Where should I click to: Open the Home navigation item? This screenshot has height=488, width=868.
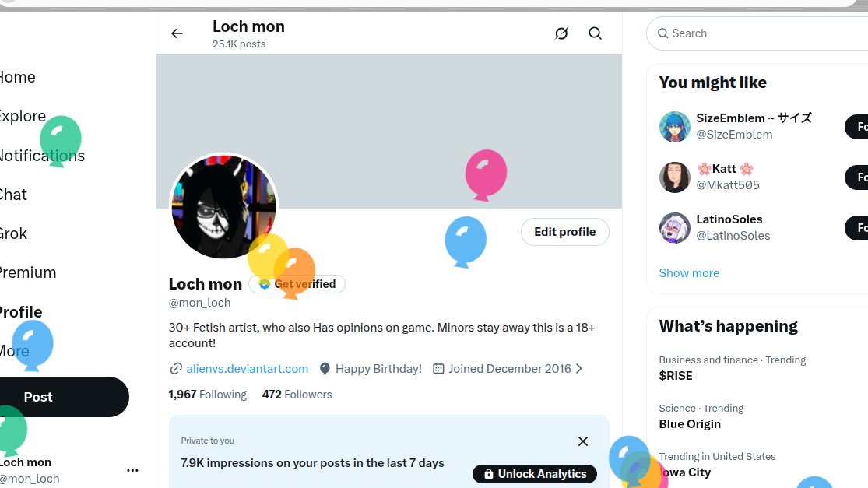(16, 78)
